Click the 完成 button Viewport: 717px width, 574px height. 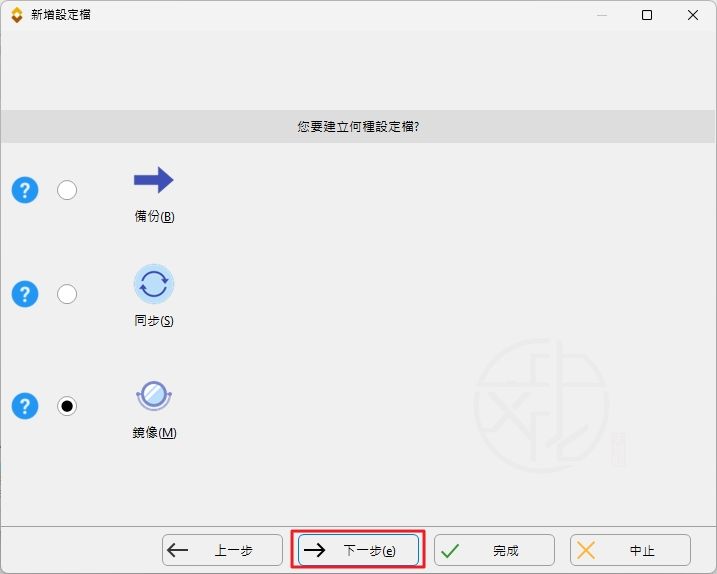(x=494, y=550)
